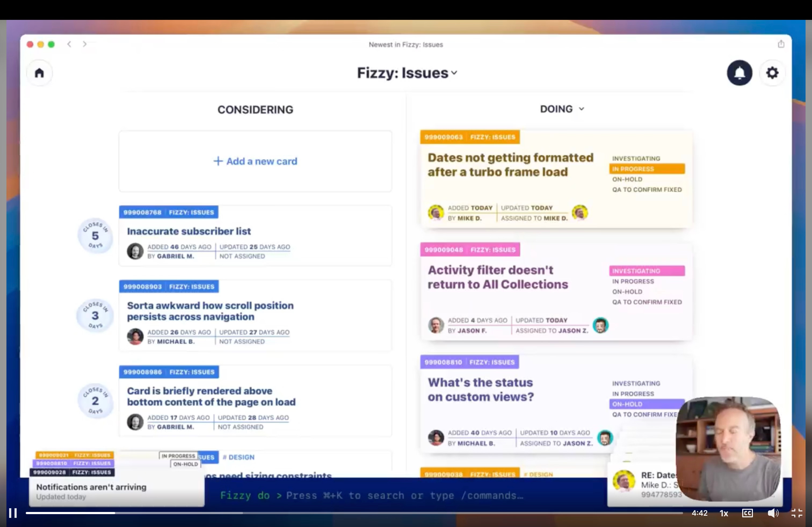This screenshot has width=812, height=527.
Task: Exit fullscreen mode
Action: (x=797, y=513)
